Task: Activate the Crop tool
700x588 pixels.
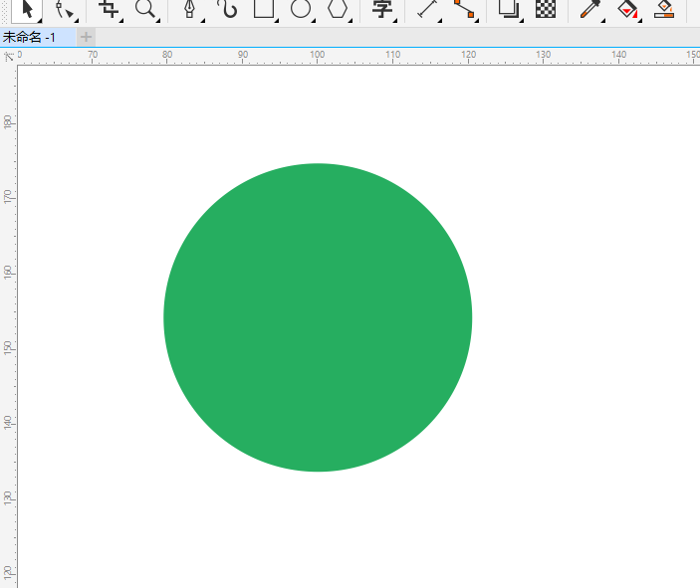Action: (109, 10)
